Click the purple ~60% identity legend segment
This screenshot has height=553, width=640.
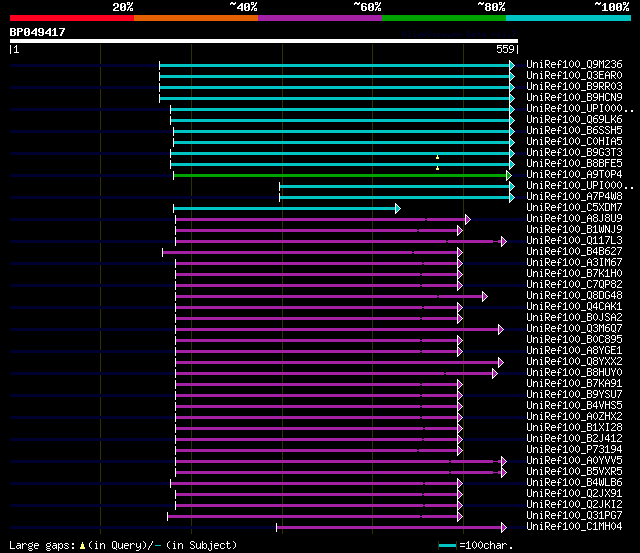(x=320, y=18)
